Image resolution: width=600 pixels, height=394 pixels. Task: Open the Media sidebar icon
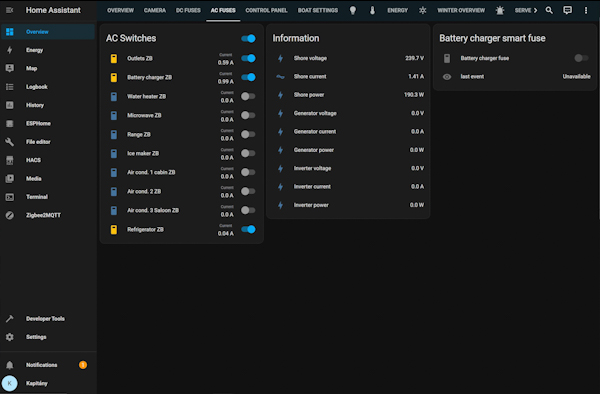[x=10, y=179]
